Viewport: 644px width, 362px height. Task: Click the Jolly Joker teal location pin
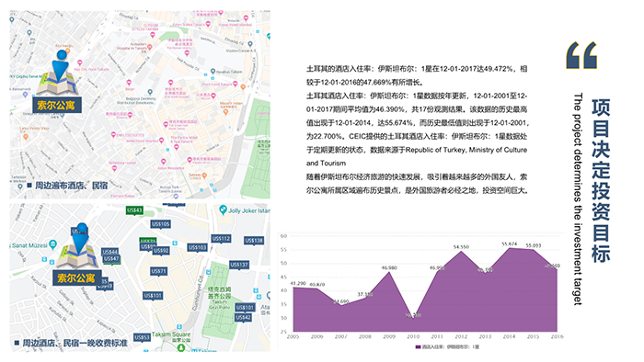223,210
